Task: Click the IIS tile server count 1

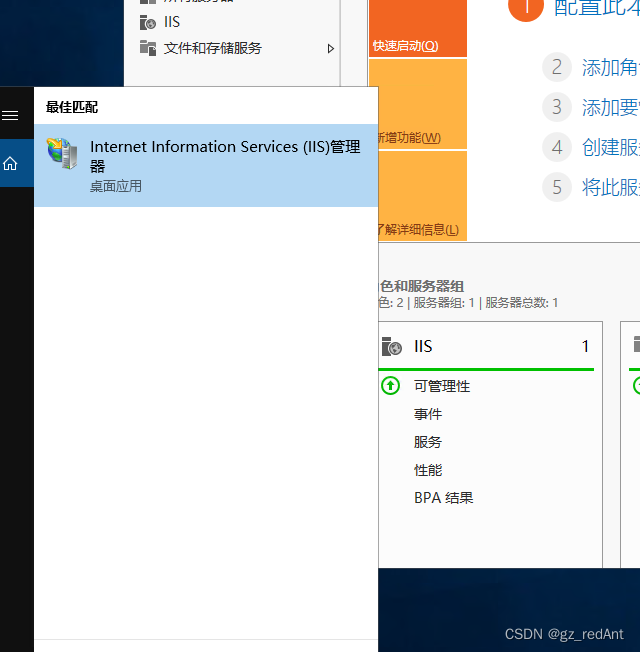Action: (586, 346)
